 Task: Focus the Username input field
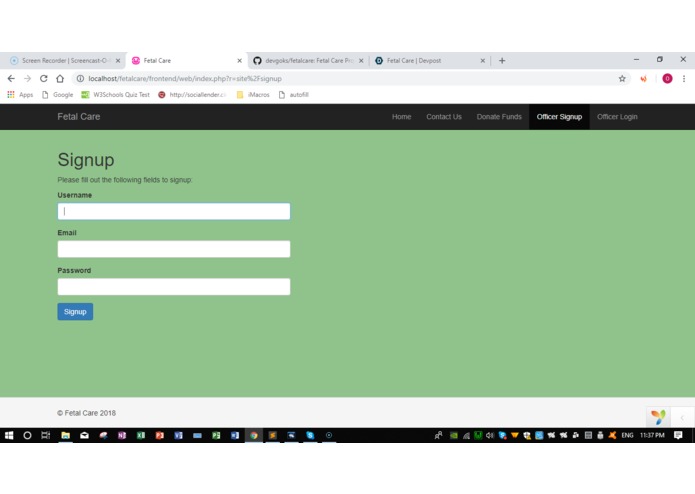174,211
